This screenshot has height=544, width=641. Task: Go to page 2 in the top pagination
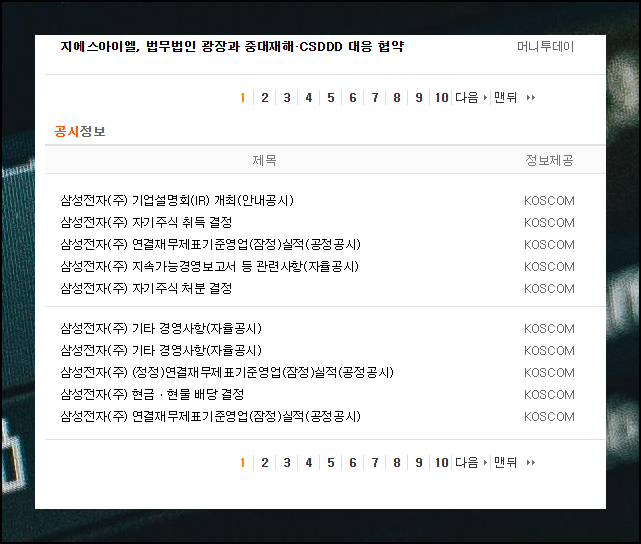265,98
